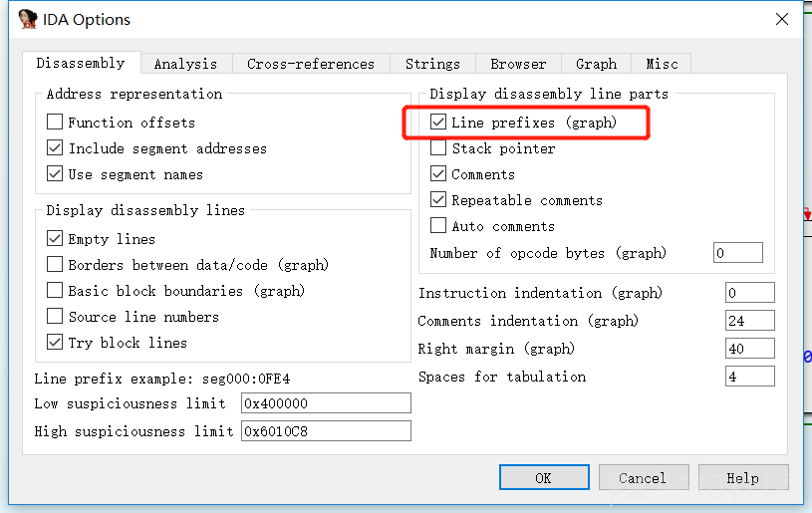Uncheck Repeatable comments option
This screenshot has width=812, height=513.
(438, 200)
